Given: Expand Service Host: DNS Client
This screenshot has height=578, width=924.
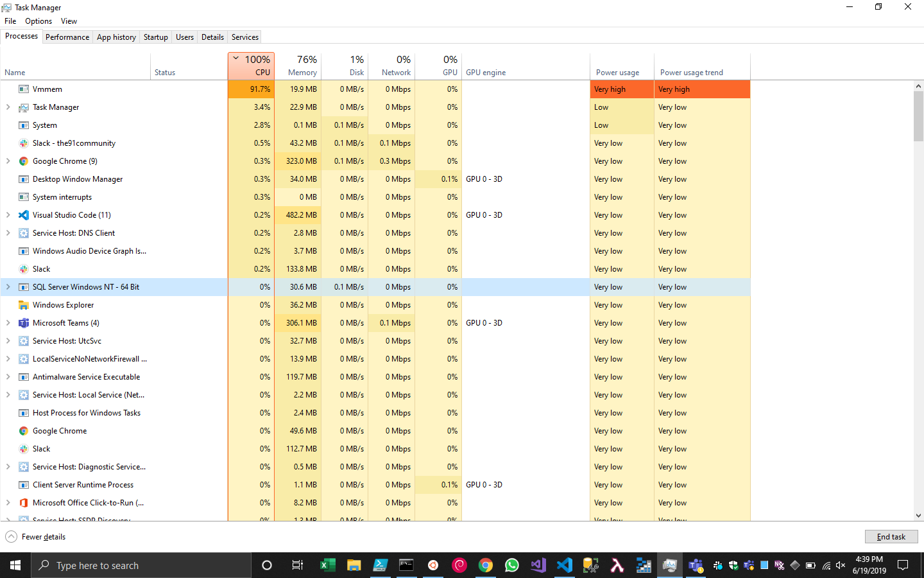Looking at the screenshot, I should [x=8, y=233].
